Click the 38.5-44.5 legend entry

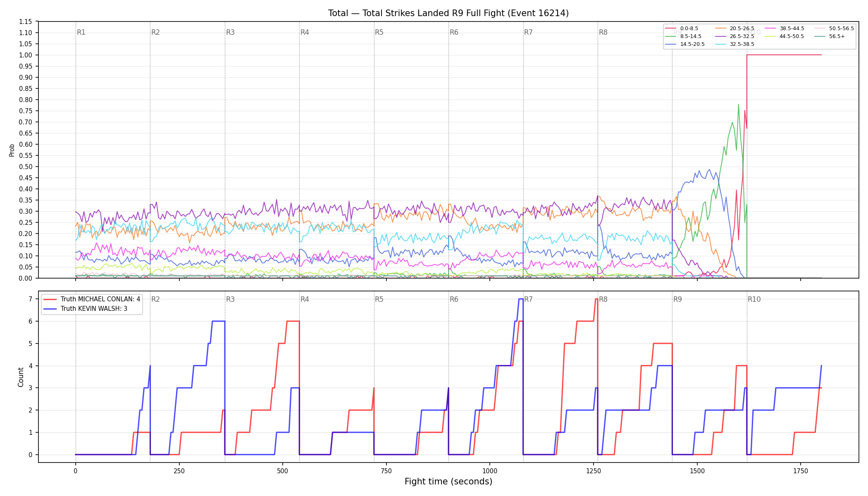[785, 29]
